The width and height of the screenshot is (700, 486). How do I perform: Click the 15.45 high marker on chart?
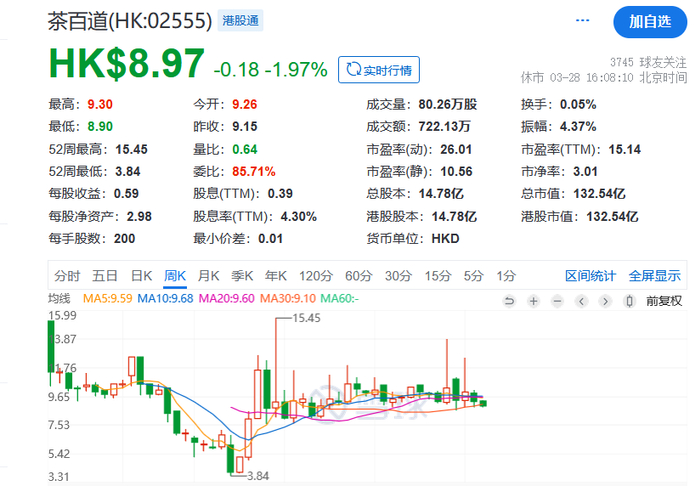tap(307, 318)
